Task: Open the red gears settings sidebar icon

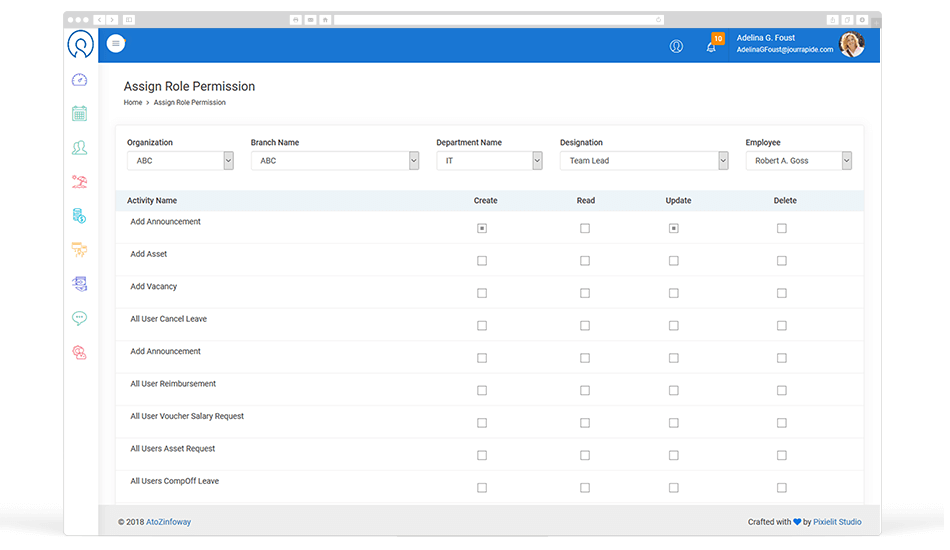Action: pyautogui.click(x=79, y=353)
